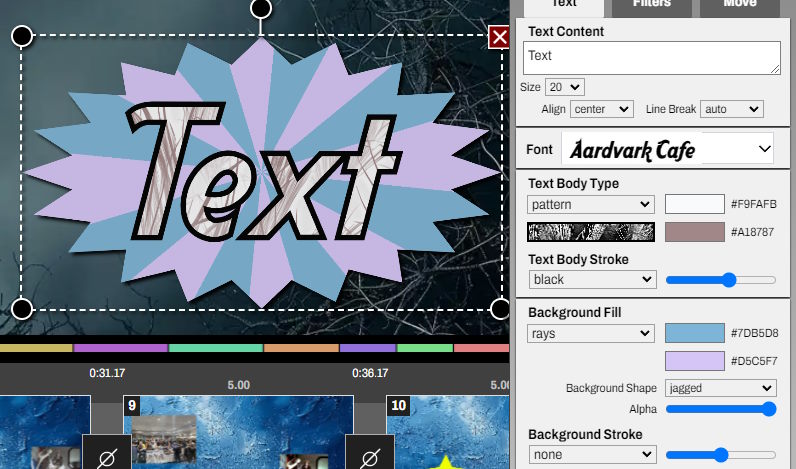Click the bottom-left resize handle of text box
796x469 pixels.
pyautogui.click(x=22, y=308)
